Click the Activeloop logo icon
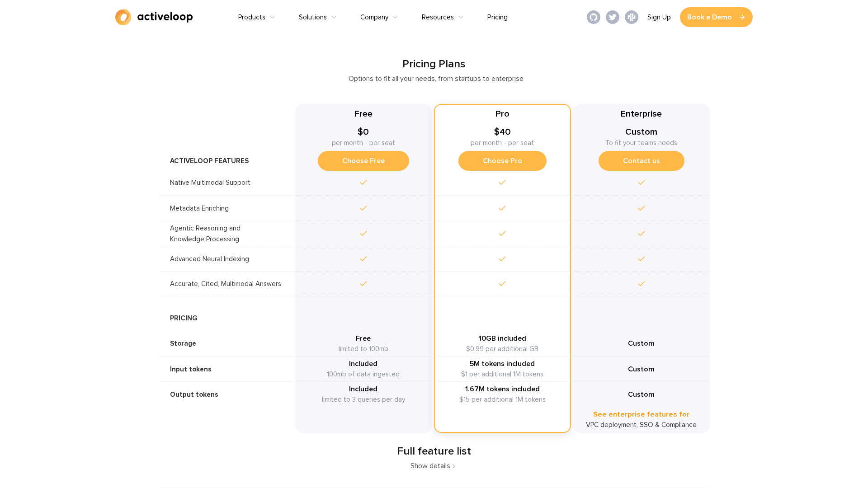The width and height of the screenshot is (868, 488). 123,17
